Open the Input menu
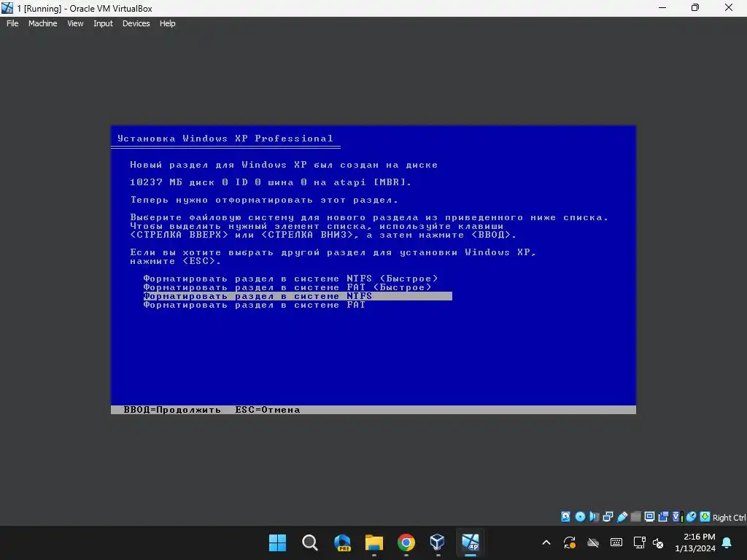Image resolution: width=747 pixels, height=560 pixels. [103, 23]
